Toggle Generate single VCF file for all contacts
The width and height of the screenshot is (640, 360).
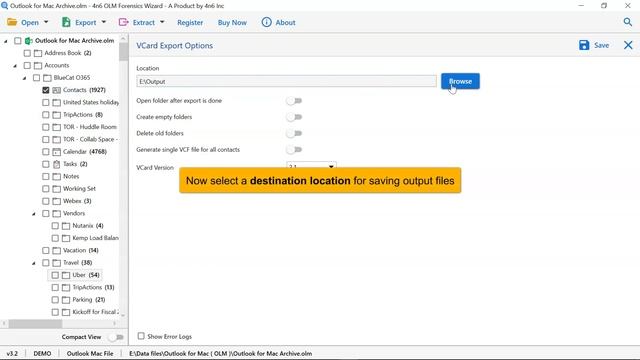(294, 150)
